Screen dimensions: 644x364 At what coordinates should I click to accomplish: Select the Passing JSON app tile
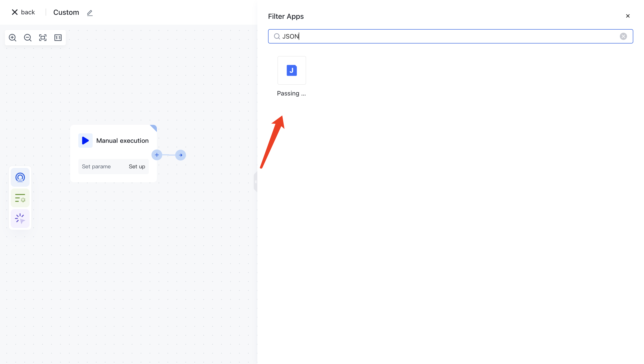(x=292, y=70)
